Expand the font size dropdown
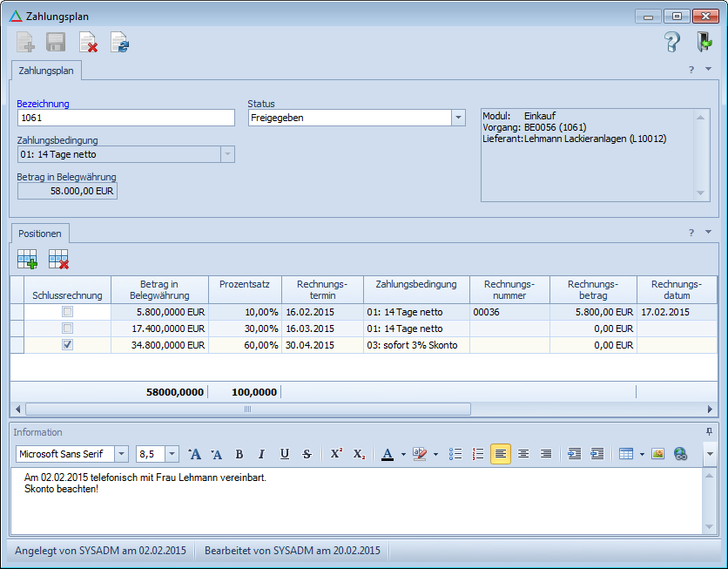 (x=172, y=454)
